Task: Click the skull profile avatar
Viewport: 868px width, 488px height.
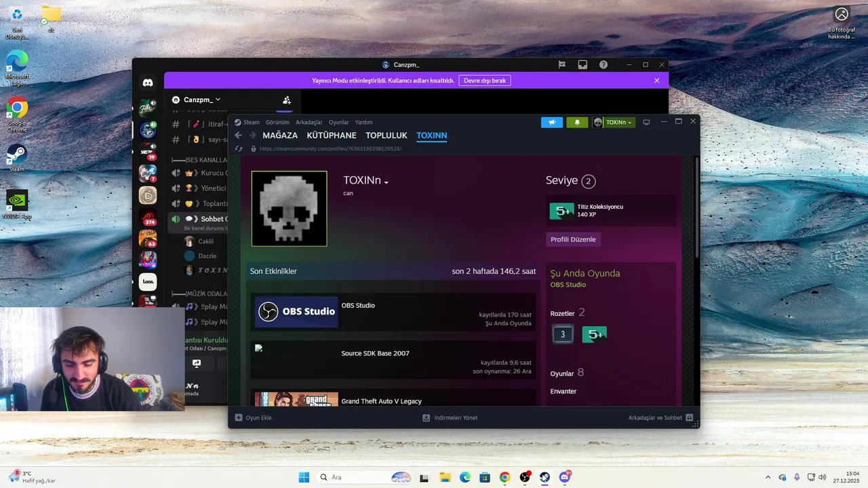Action: pos(290,208)
